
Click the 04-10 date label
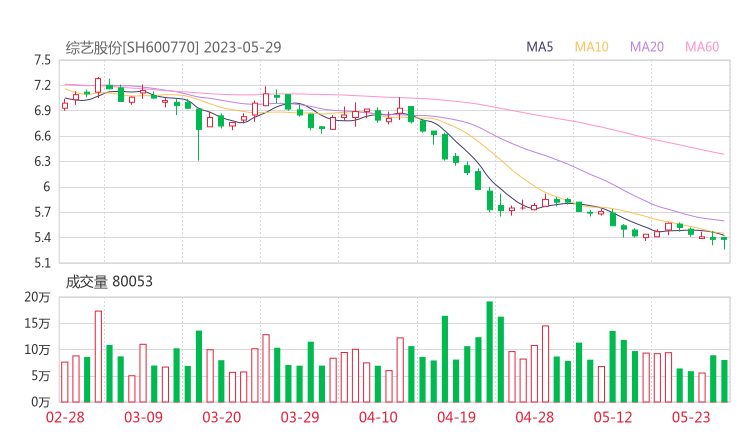coord(378,417)
